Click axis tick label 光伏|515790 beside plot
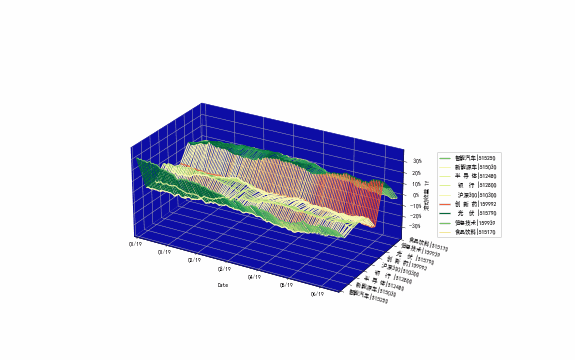575x360 pixels. click(x=415, y=258)
